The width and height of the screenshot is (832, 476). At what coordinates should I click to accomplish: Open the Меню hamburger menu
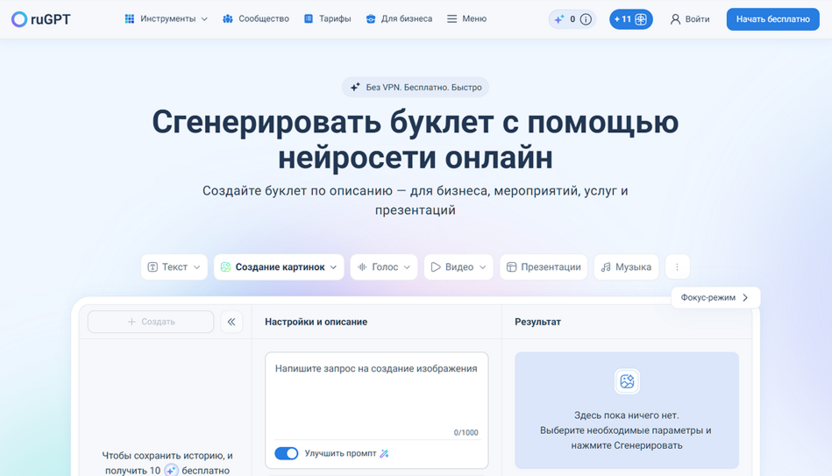pos(466,19)
